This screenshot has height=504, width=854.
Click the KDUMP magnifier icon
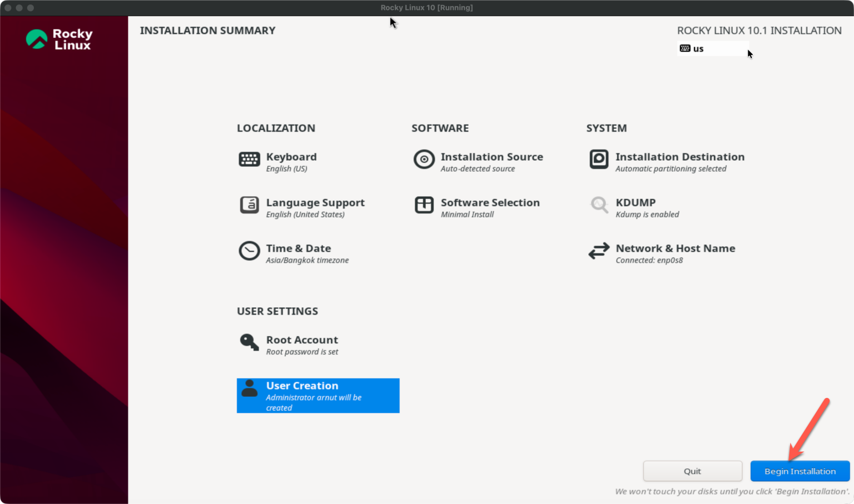[599, 205]
